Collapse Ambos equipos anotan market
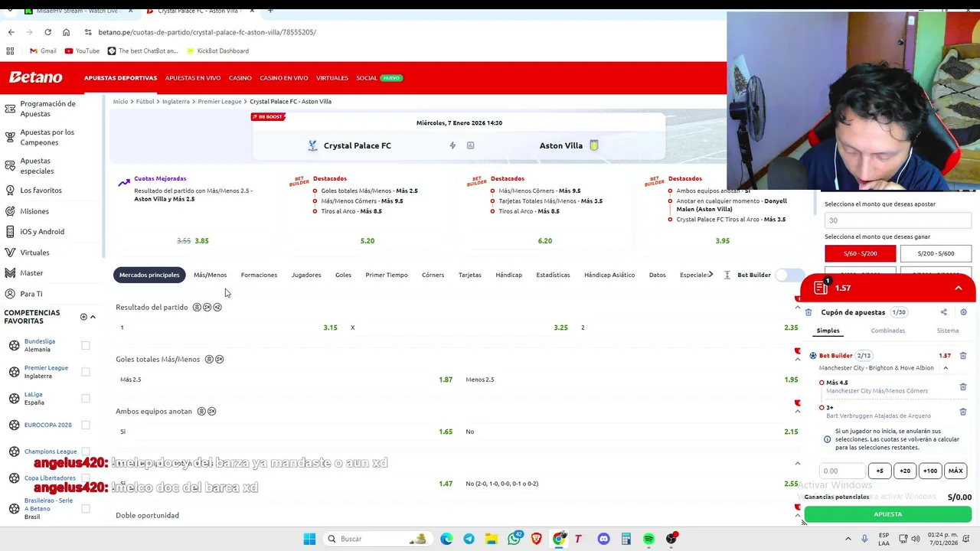 (x=797, y=412)
